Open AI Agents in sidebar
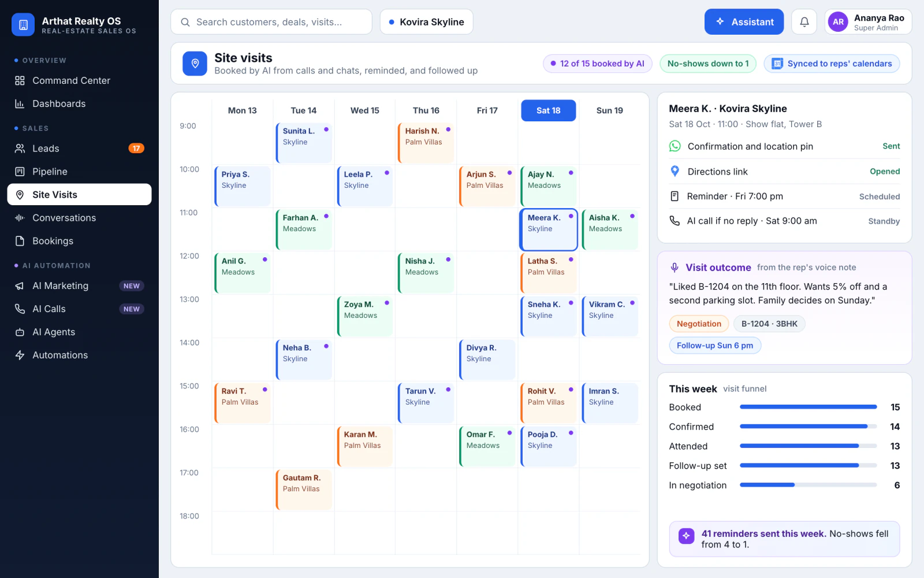This screenshot has width=924, height=578. click(x=79, y=332)
